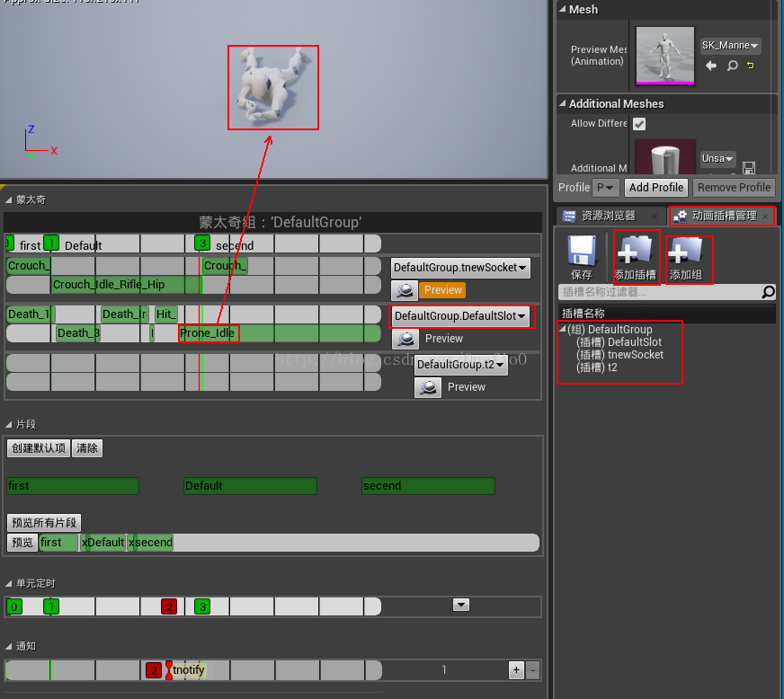Screen dimensions: 784x699
Task: Open DefaultGroup.DefaultSlot slot dropdown
Action: tap(460, 316)
